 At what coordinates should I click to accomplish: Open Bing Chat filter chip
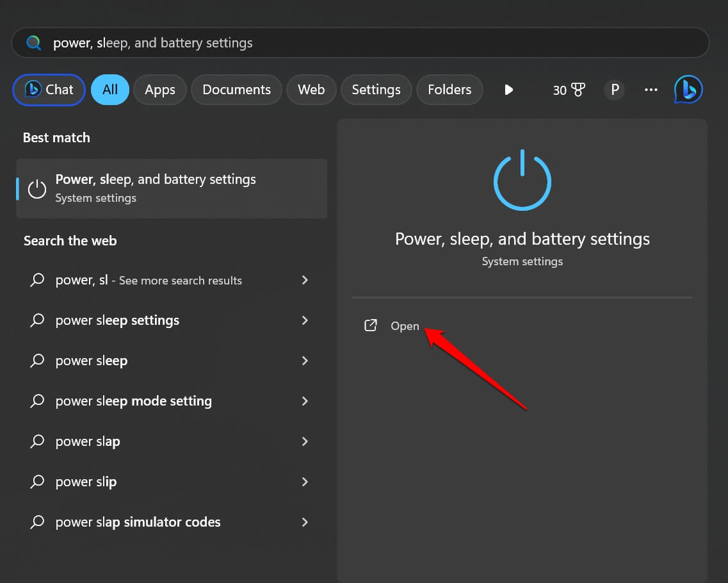(x=49, y=90)
